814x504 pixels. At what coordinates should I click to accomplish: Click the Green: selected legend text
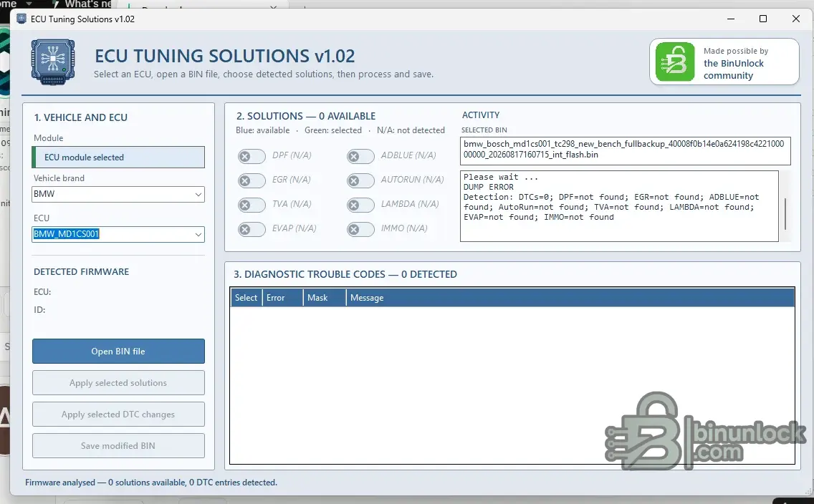[333, 130]
